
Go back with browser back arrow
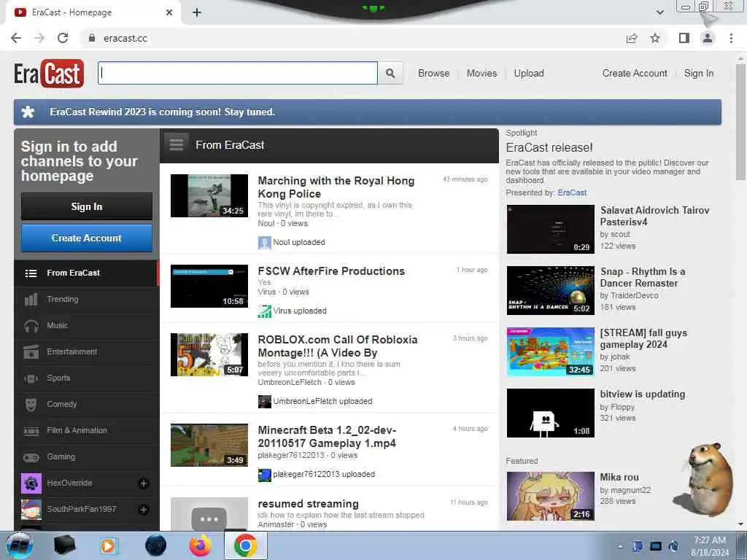pos(16,38)
